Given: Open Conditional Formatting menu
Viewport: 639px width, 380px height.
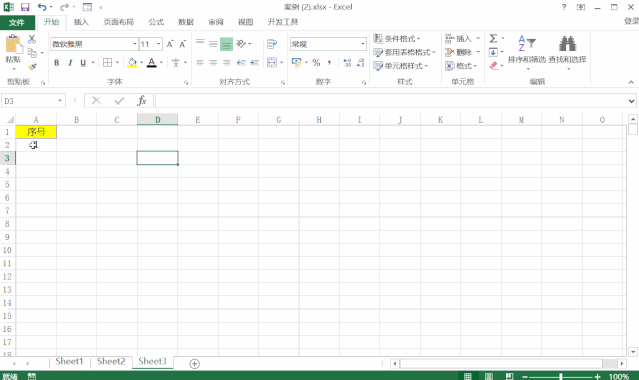Looking at the screenshot, I should 397,39.
